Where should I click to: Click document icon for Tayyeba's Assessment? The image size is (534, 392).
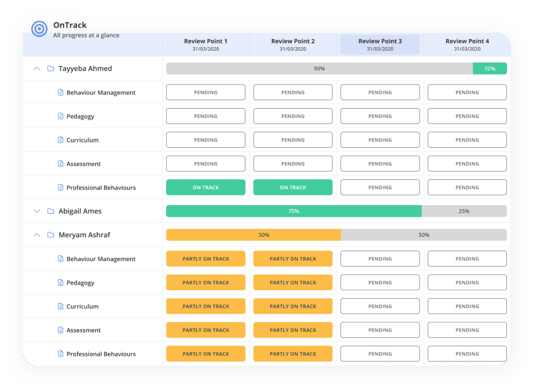pyautogui.click(x=60, y=164)
